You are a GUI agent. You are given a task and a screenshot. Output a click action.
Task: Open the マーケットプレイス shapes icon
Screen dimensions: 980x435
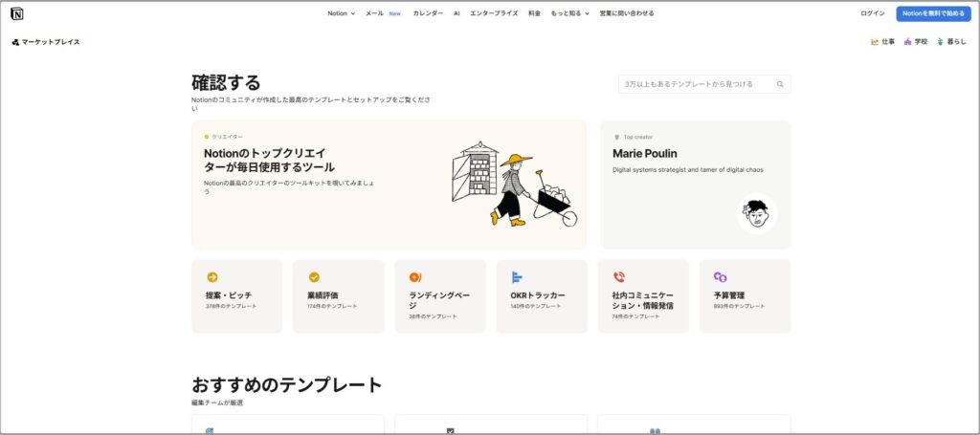[15, 42]
